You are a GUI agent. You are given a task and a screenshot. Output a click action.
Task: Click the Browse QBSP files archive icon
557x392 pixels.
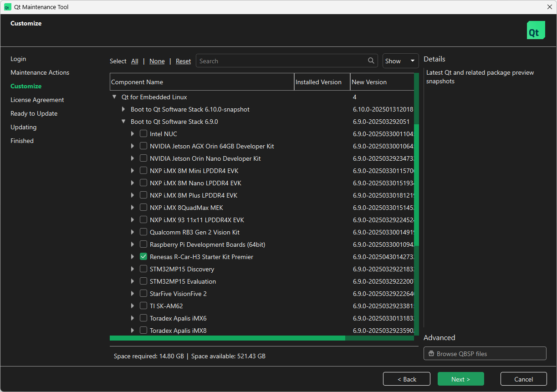(x=431, y=354)
